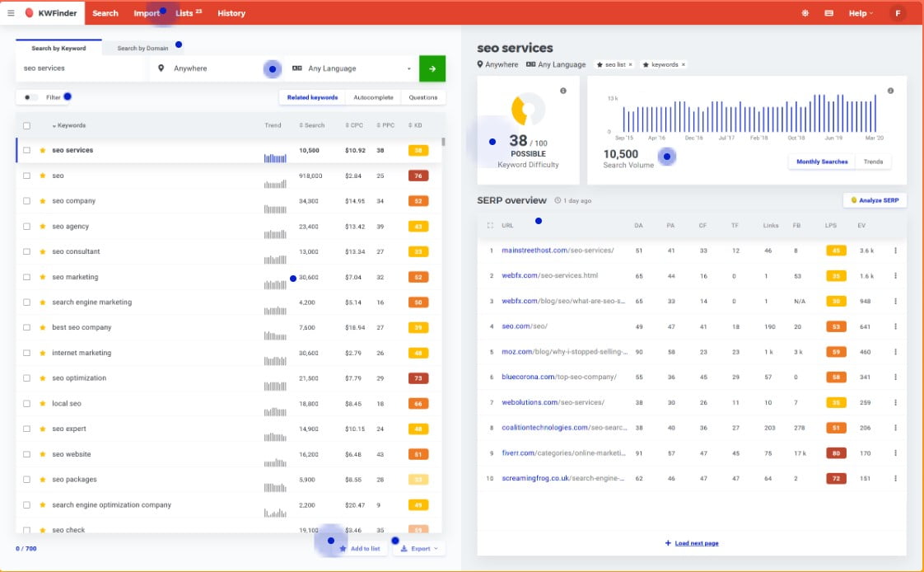The width and height of the screenshot is (924, 572).
Task: Sort by Search volume column header
Action: [x=312, y=125]
